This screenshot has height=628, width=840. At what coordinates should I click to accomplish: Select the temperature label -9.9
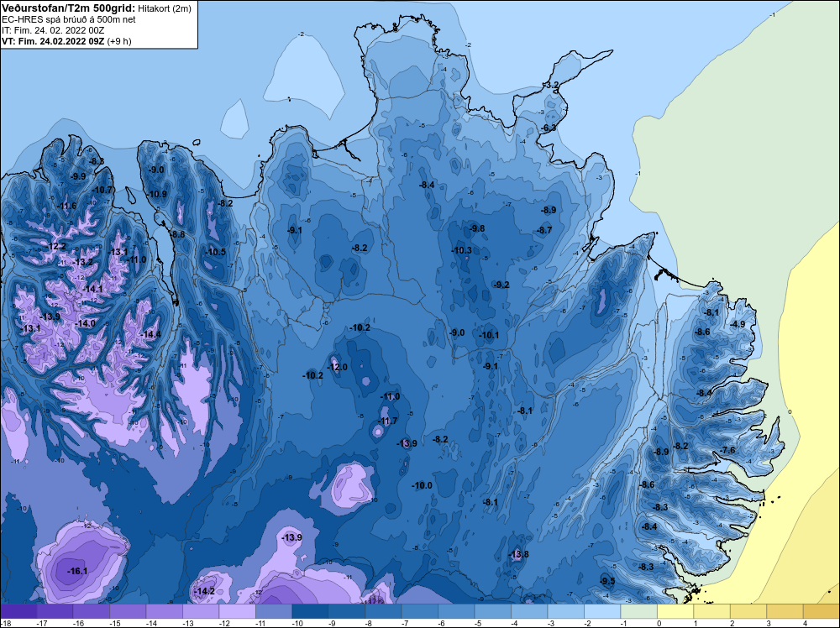[x=78, y=176]
